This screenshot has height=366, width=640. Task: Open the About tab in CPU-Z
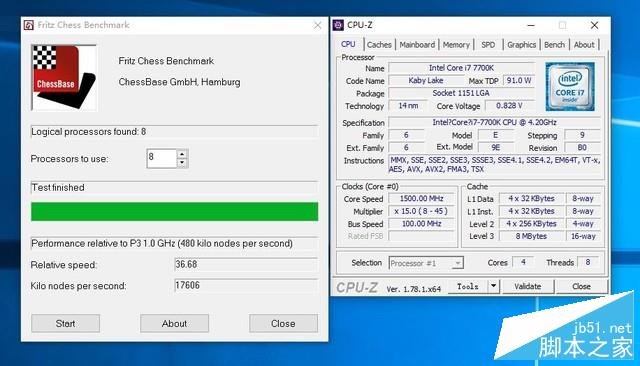584,44
